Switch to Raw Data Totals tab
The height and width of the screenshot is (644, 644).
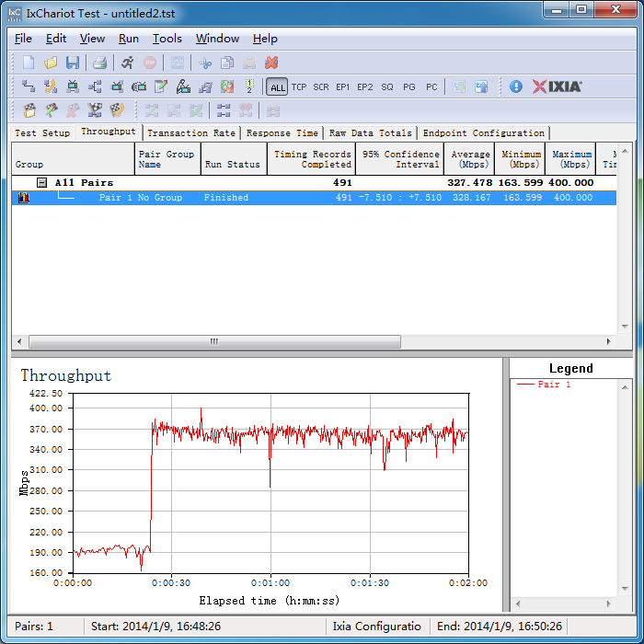point(371,133)
